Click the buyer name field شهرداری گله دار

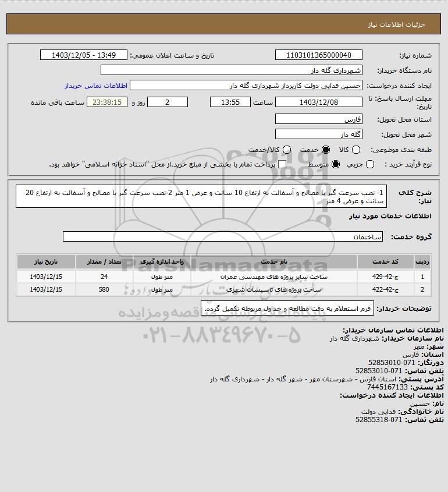232,70
